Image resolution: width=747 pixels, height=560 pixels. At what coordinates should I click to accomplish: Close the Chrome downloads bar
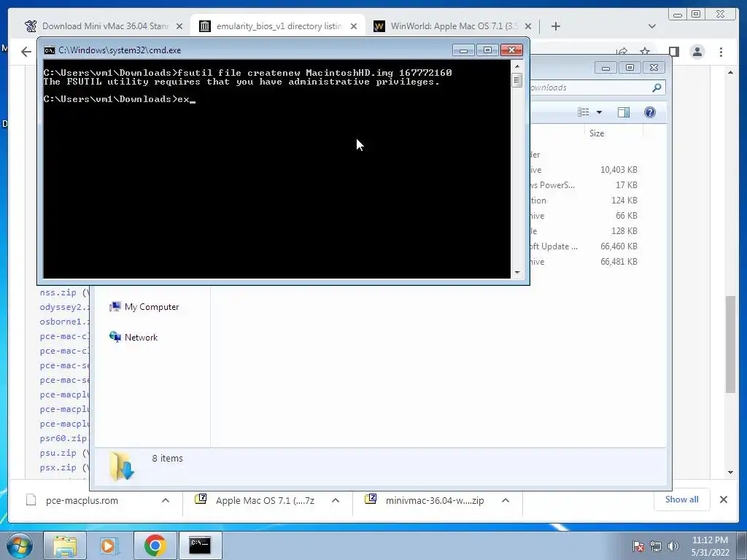(x=723, y=499)
